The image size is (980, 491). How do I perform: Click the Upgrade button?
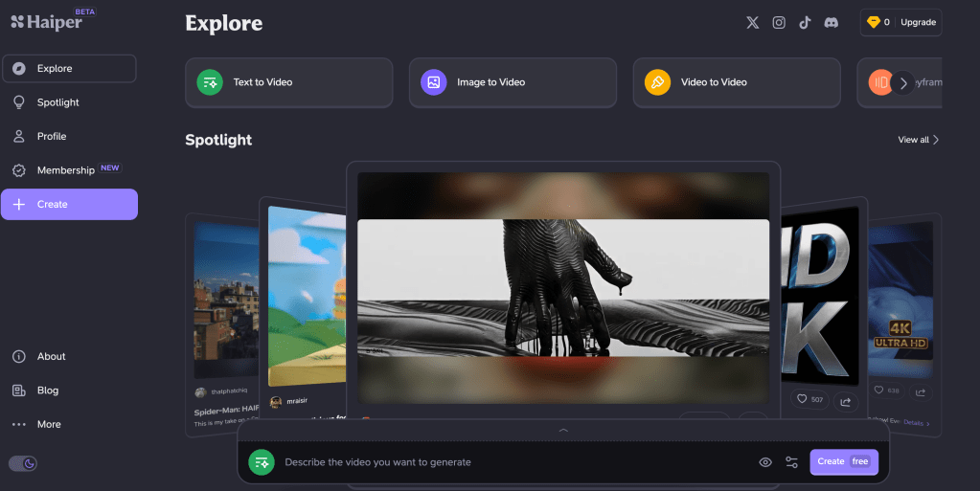click(x=918, y=22)
